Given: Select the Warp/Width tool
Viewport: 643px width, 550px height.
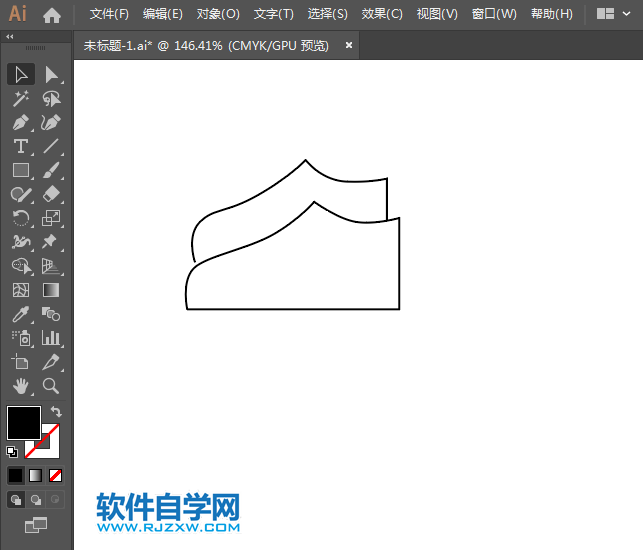Looking at the screenshot, I should 21,242.
